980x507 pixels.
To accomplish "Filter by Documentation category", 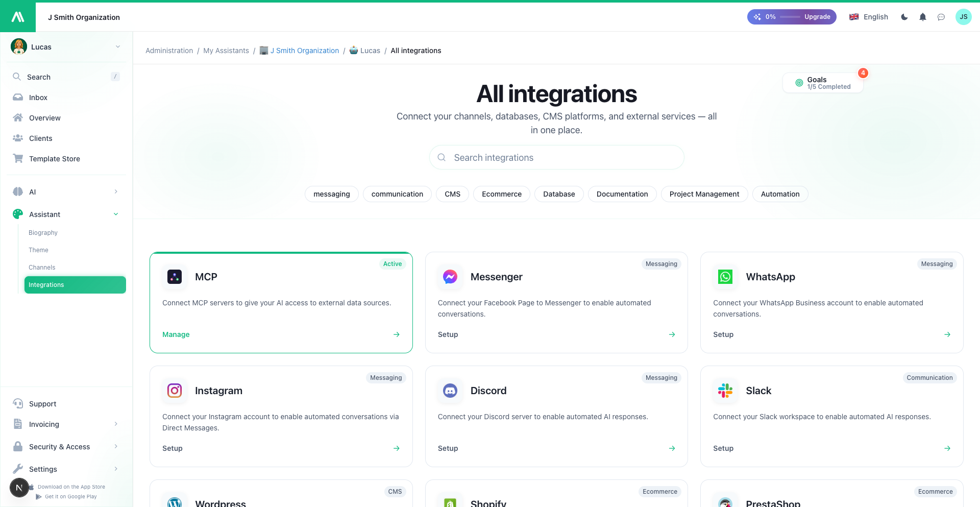I will pos(622,194).
